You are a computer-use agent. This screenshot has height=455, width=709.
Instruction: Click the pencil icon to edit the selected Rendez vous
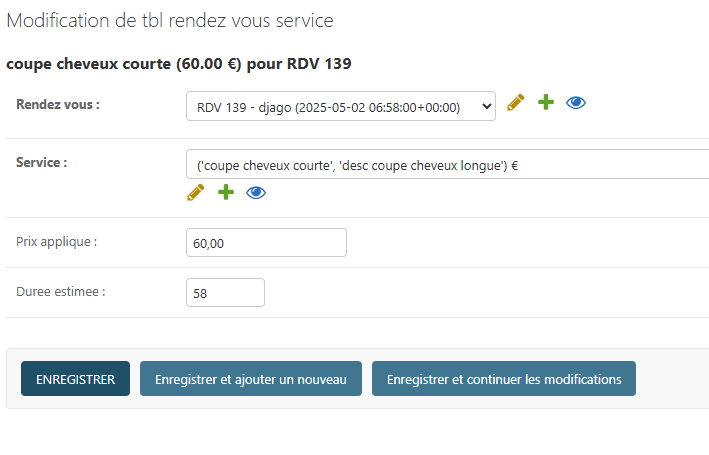click(515, 103)
